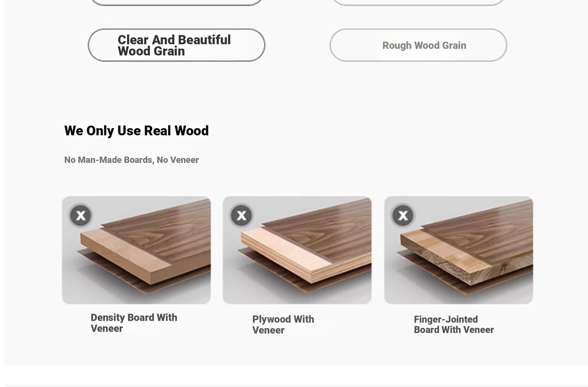Open the finger-jointed board picture
Screen dimensions: 588x387
459,250
